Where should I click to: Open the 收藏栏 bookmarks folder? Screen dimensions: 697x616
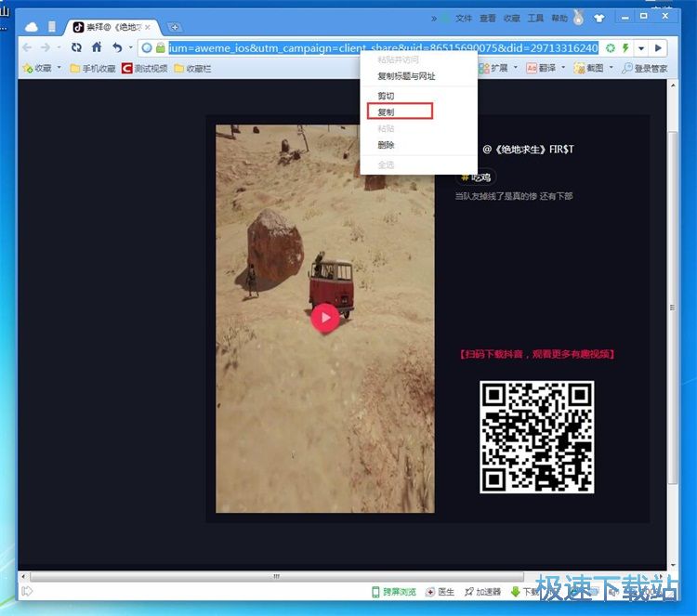[192, 68]
